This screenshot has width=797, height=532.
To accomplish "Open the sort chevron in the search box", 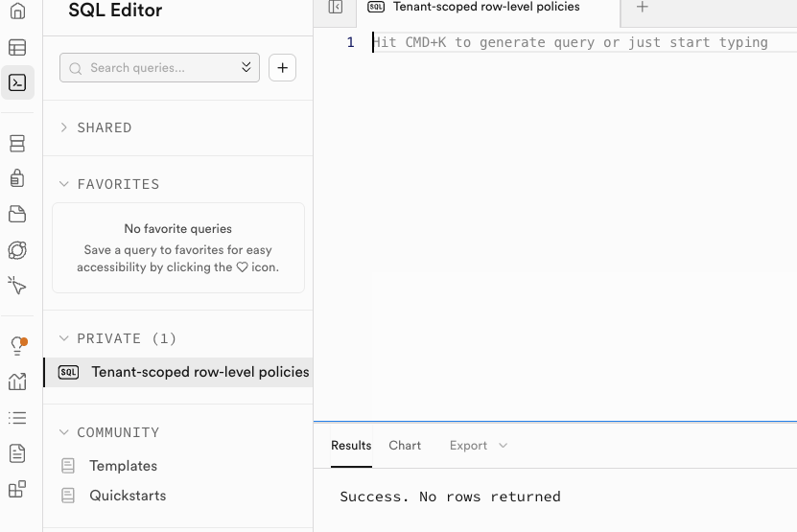I will tap(246, 68).
